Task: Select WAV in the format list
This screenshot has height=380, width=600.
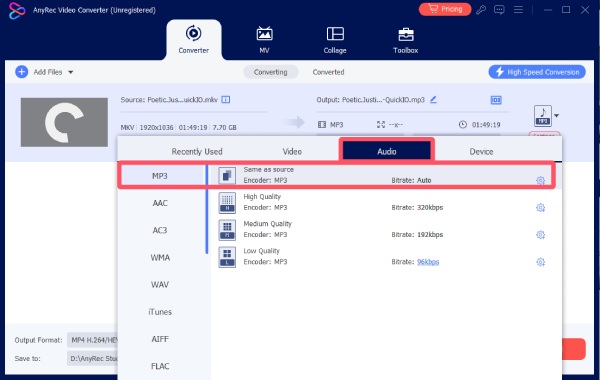Action: (160, 285)
